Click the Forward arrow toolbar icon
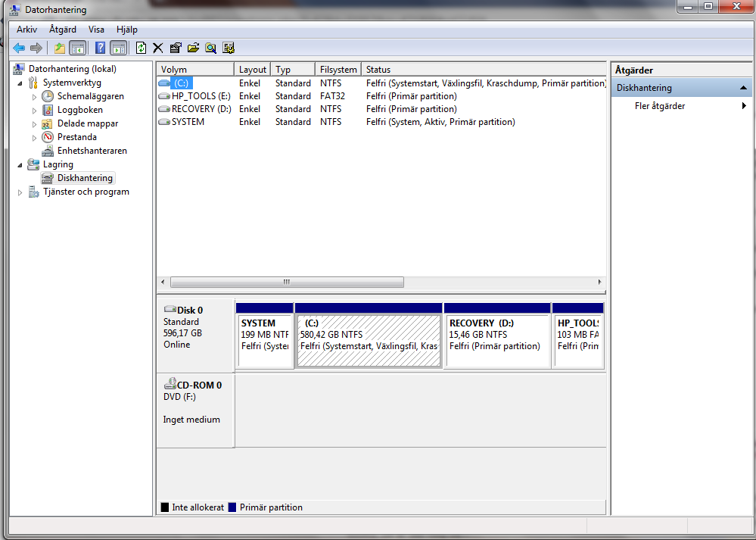This screenshot has width=756, height=540. coord(36,48)
